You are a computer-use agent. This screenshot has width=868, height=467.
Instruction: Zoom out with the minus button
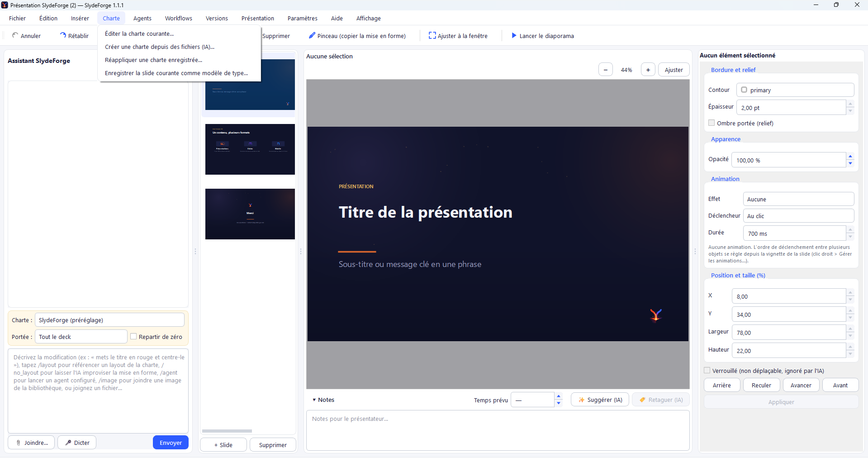[x=605, y=70]
